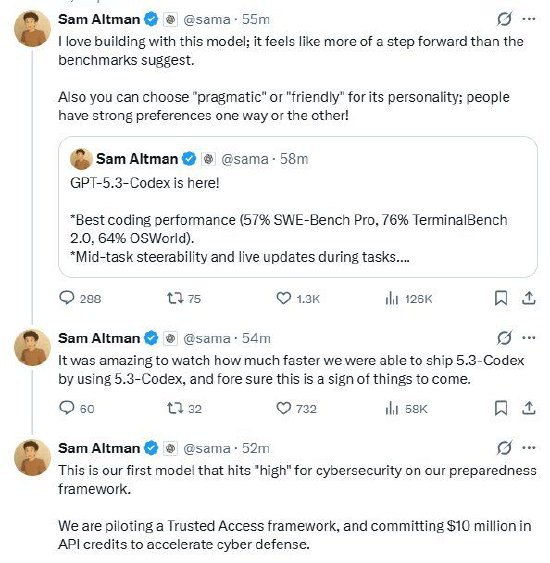Open Grok explain icon on 55m tweet

pyautogui.click(x=504, y=19)
